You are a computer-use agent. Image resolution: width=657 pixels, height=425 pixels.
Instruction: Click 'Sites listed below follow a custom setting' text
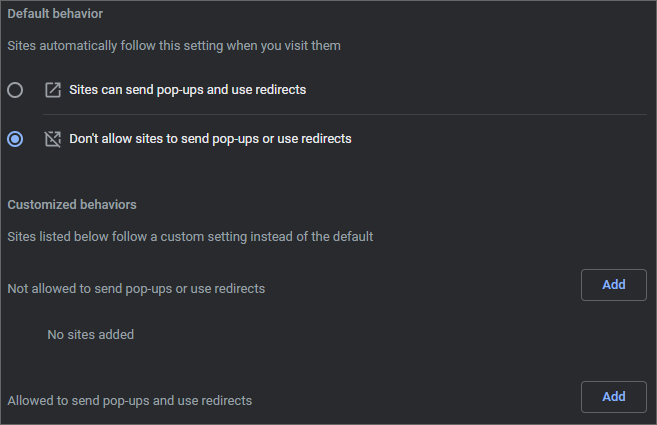(x=190, y=237)
